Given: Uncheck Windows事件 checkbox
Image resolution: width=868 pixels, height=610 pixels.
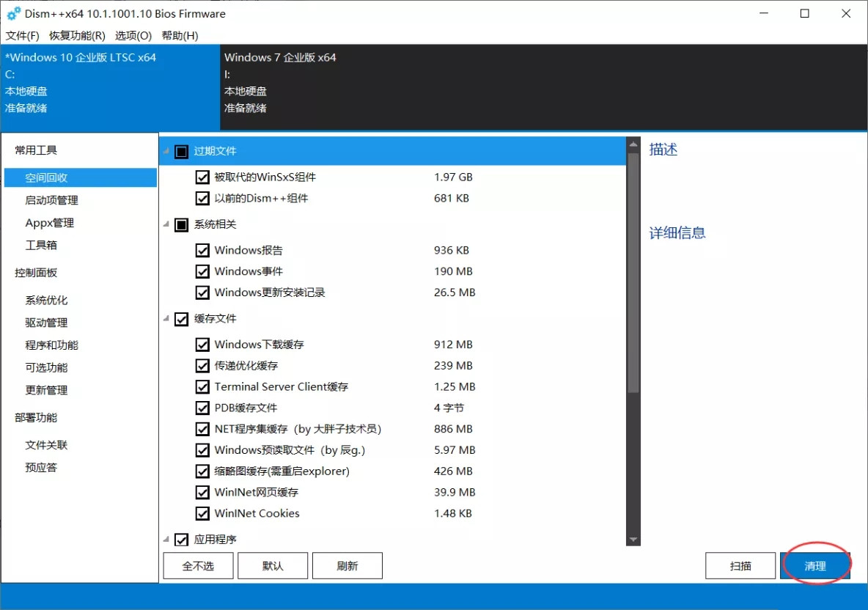Looking at the screenshot, I should click(x=202, y=271).
